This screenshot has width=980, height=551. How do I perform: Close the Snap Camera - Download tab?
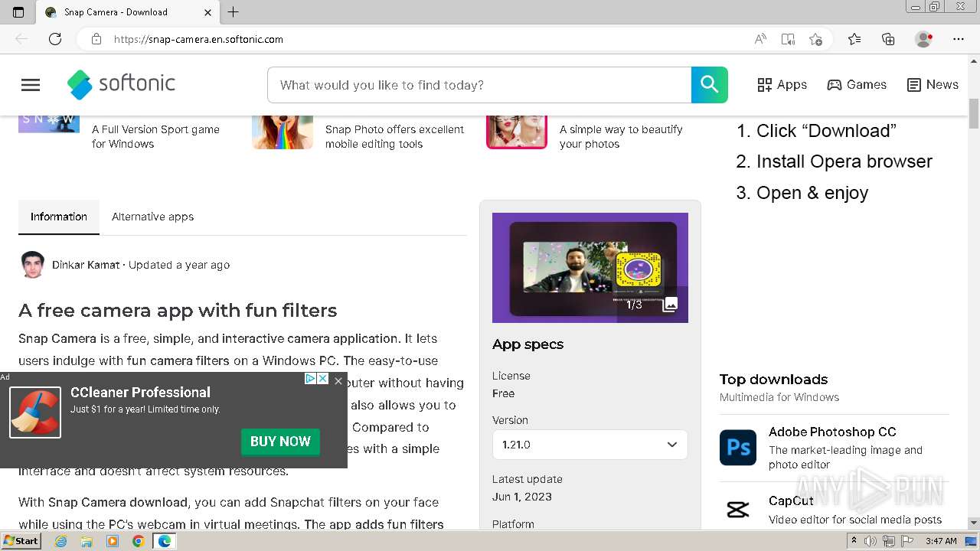[x=208, y=12]
